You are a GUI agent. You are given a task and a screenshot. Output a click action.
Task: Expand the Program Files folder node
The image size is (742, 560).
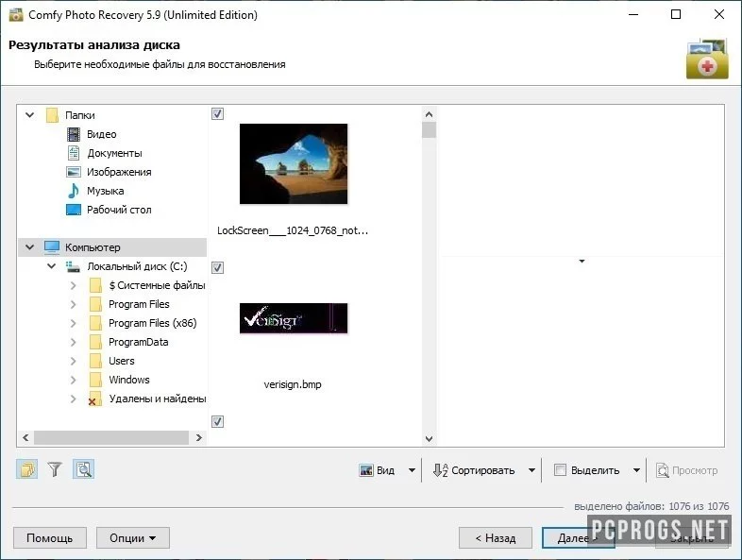73,304
